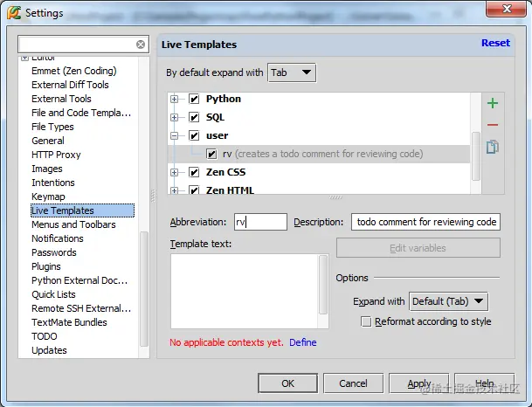
Task: Focus the Description input field
Action: click(x=425, y=222)
